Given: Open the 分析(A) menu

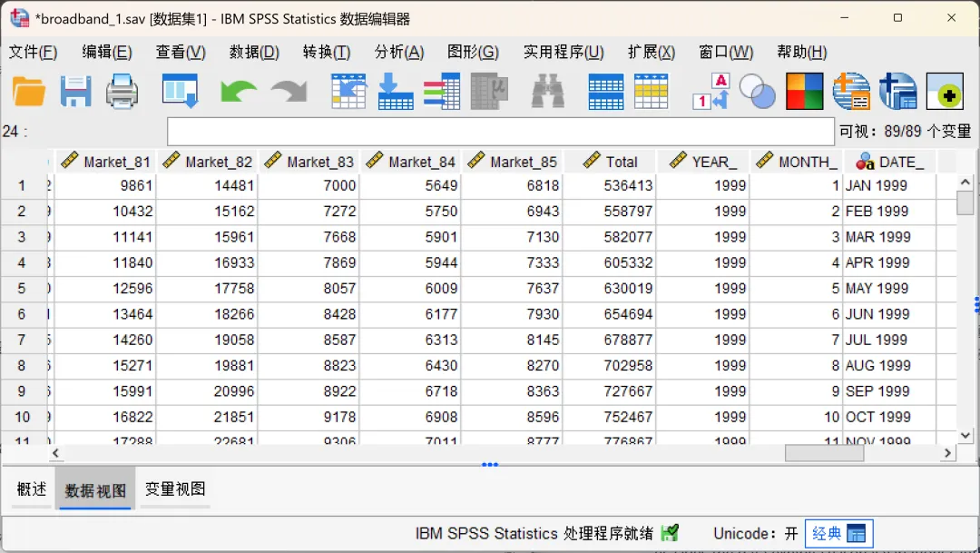Looking at the screenshot, I should [x=398, y=52].
